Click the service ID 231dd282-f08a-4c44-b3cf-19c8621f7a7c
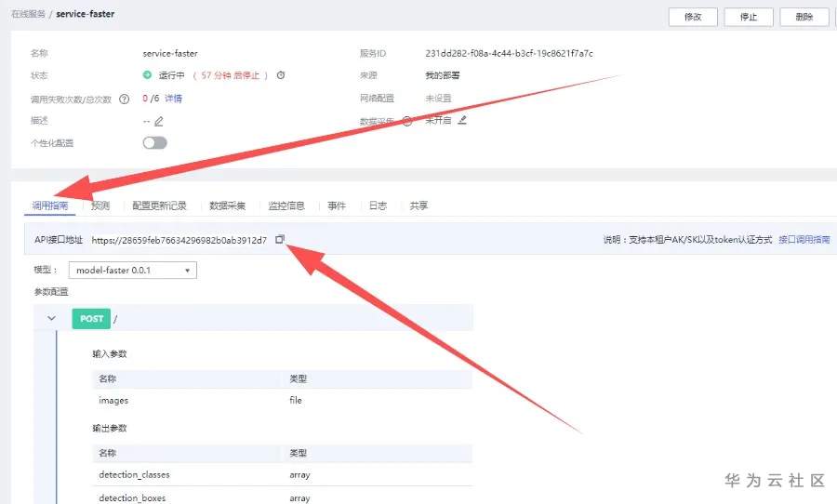 point(509,53)
